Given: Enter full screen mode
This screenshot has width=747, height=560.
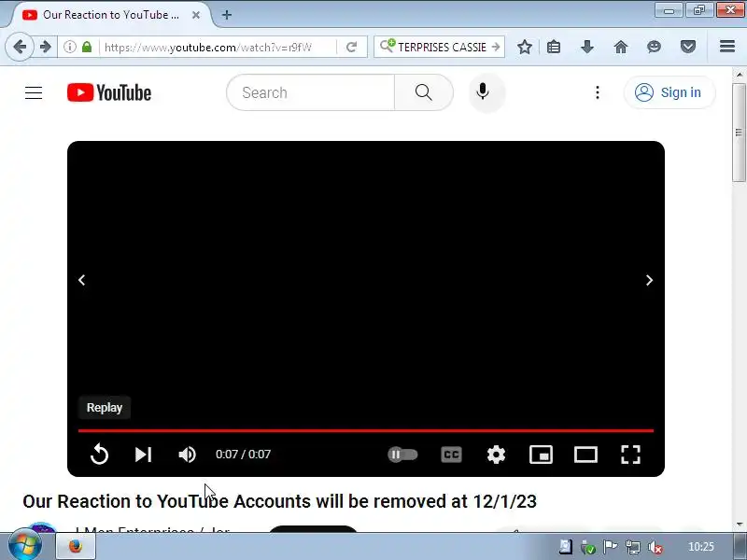Looking at the screenshot, I should [x=630, y=455].
